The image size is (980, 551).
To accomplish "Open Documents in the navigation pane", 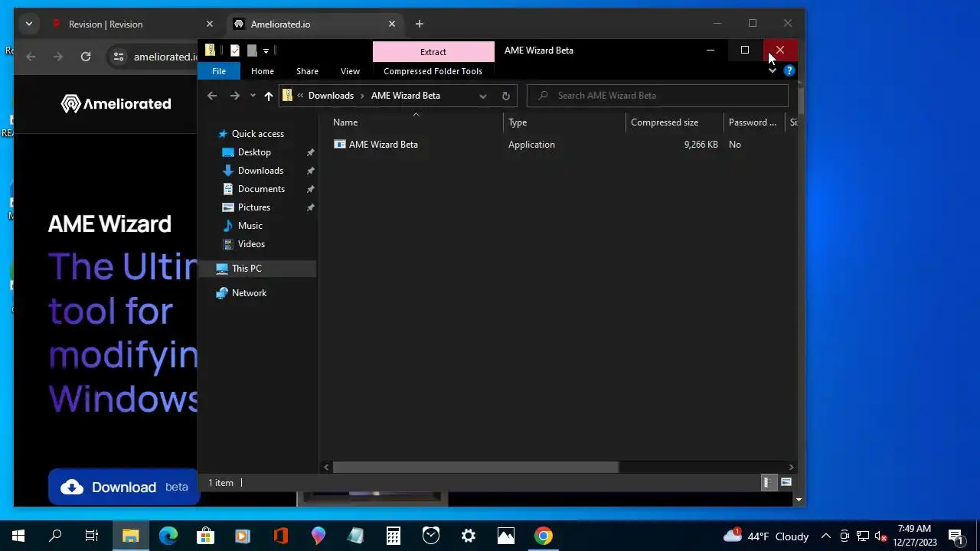I will (x=261, y=189).
